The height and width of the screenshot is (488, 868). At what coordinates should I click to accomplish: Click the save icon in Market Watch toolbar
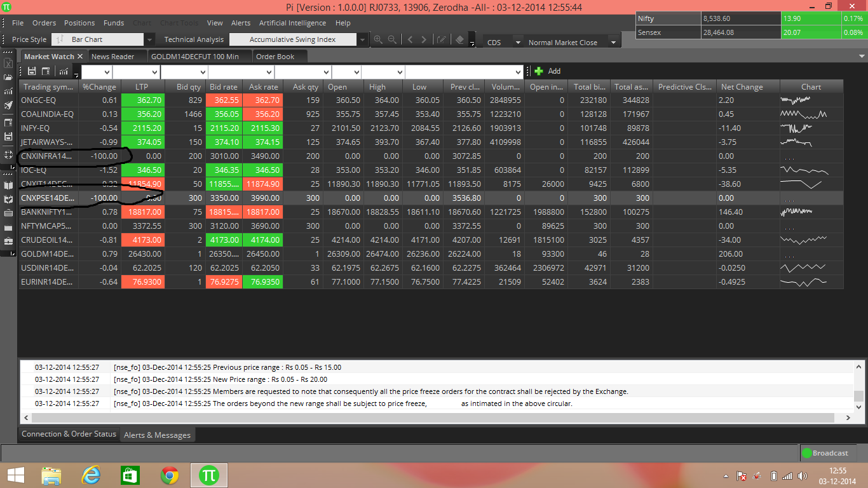point(32,71)
